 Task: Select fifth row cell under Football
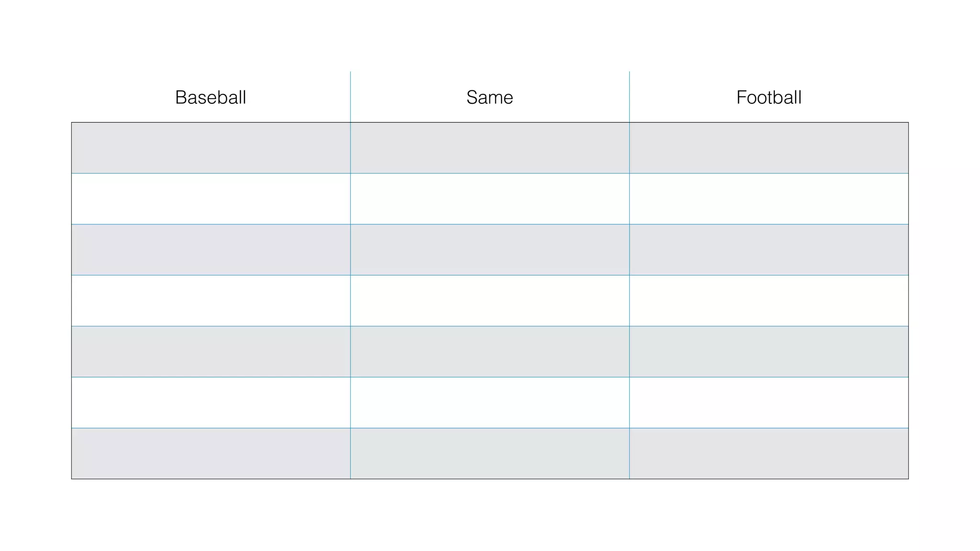768,352
